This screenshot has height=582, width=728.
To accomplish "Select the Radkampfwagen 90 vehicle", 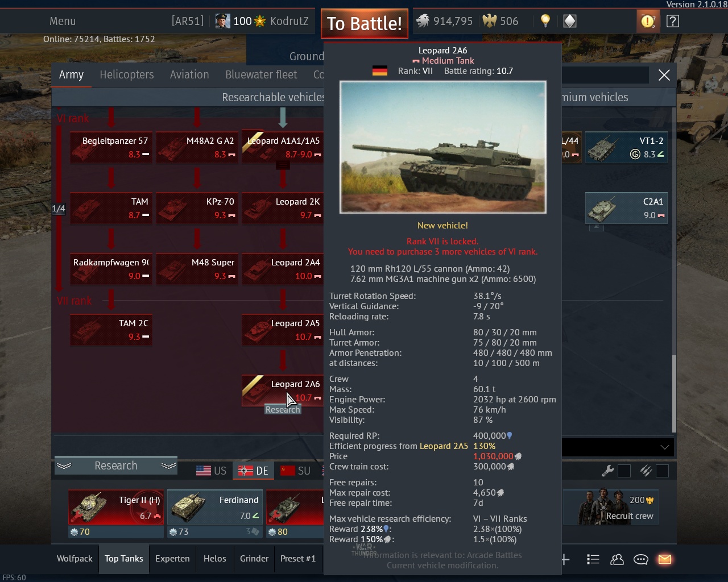I will pos(111,269).
